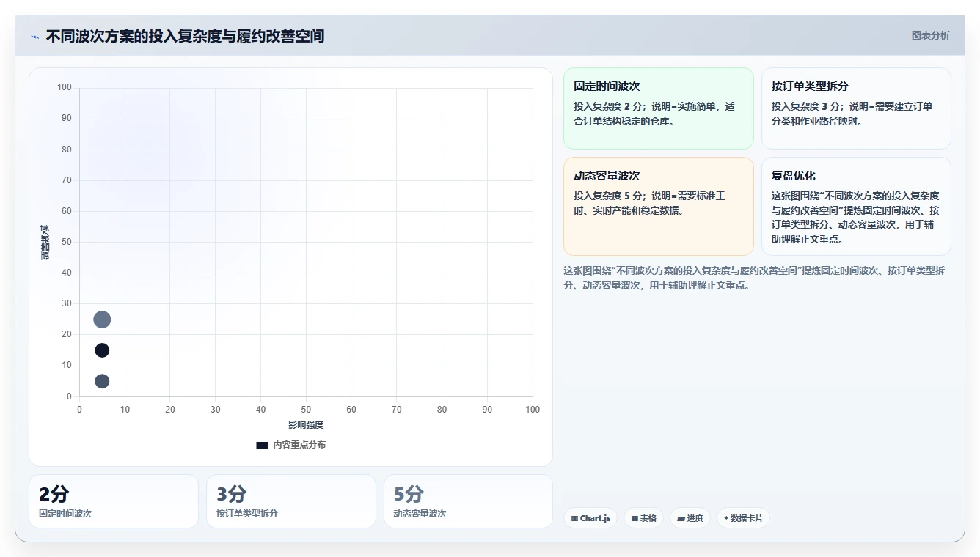Image resolution: width=980 pixels, height=557 pixels.
Task: Click the 5分 stat card
Action: pos(468,501)
